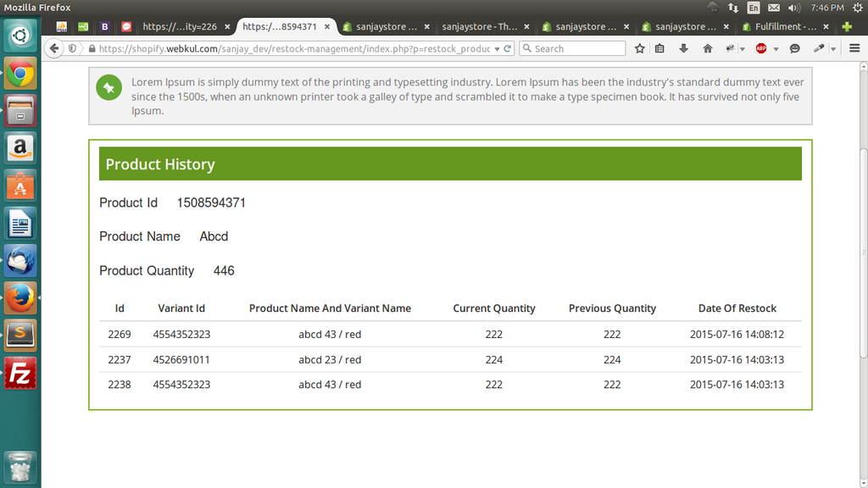Open a new tab with green plus
This screenshot has height=488, width=868.
(846, 26)
